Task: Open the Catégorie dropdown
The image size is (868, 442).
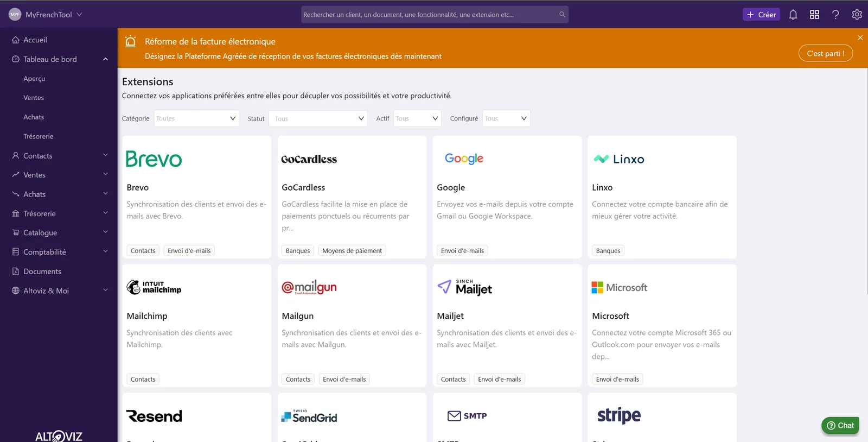Action: (x=196, y=118)
